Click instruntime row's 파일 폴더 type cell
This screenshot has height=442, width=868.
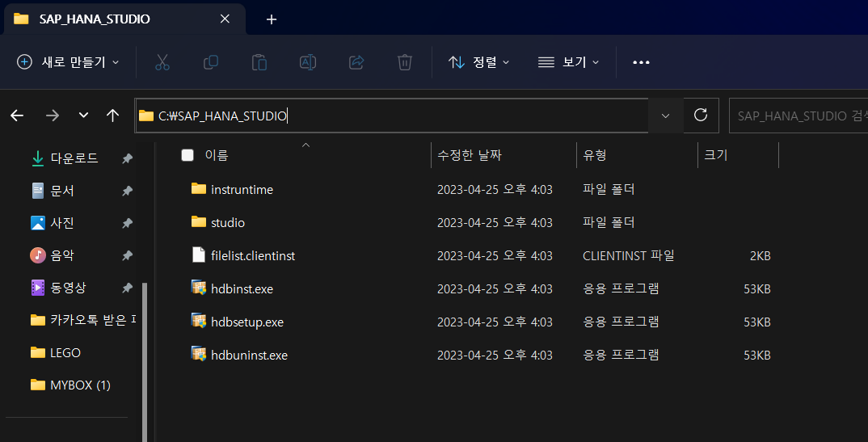click(609, 190)
